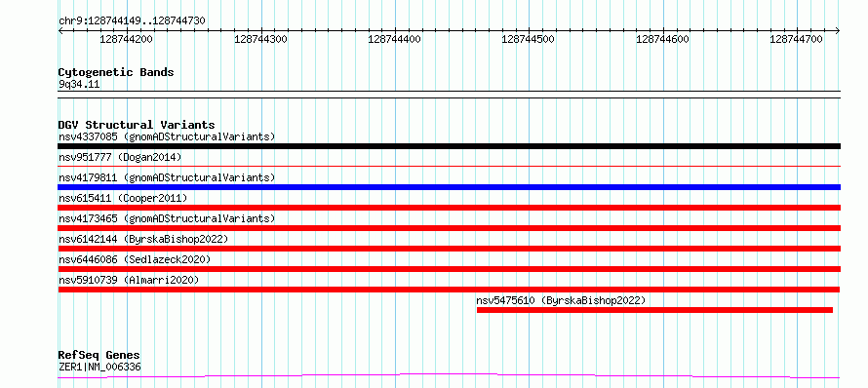This screenshot has height=388, width=868.
Task: Open the nsv6142144 (ByrskaBishop2022) variant label
Action: pos(143,239)
